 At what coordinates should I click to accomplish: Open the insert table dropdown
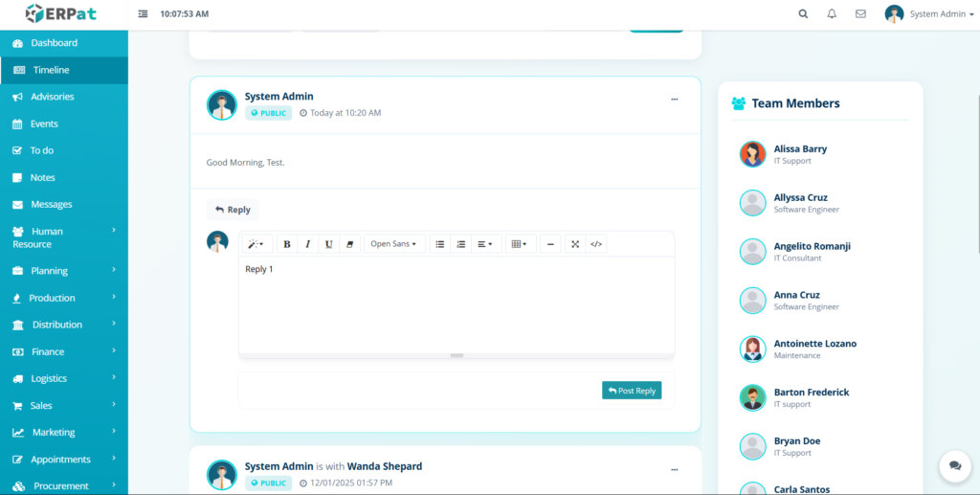[520, 244]
